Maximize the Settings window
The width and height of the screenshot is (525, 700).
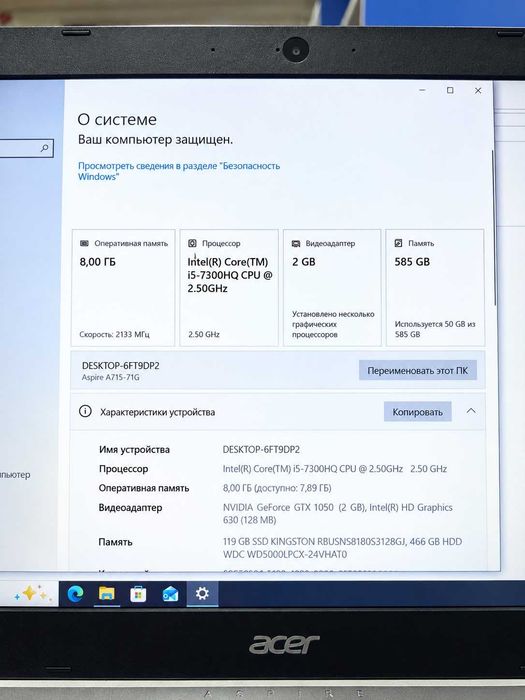coord(450,90)
